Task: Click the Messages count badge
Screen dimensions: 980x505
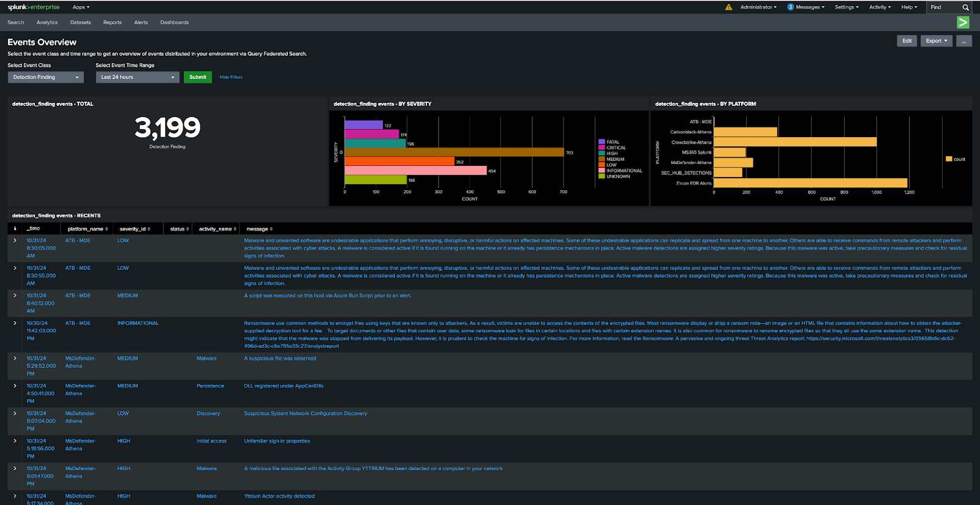Action: tap(790, 7)
